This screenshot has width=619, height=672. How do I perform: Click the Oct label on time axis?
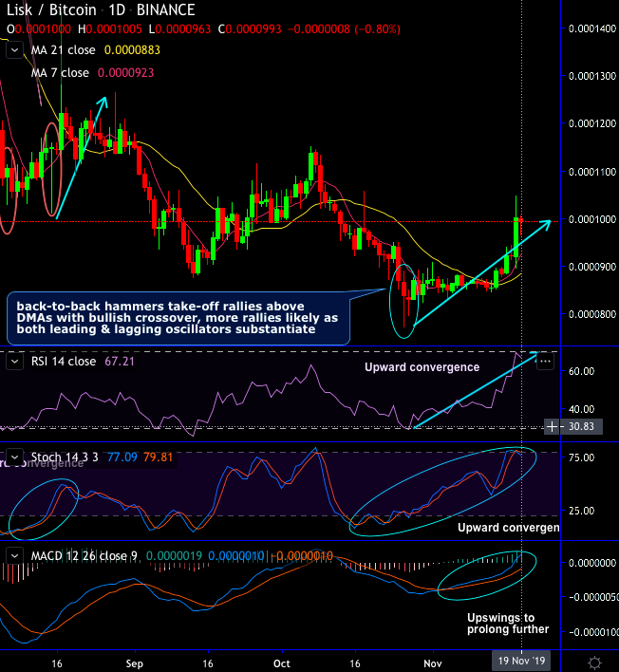click(x=282, y=663)
